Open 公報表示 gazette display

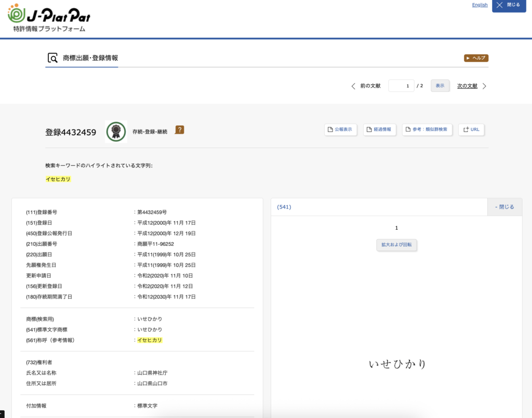coord(340,129)
